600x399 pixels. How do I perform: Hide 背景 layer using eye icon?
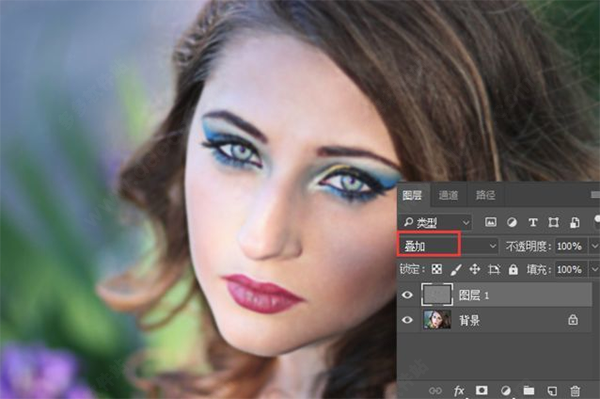tap(407, 320)
